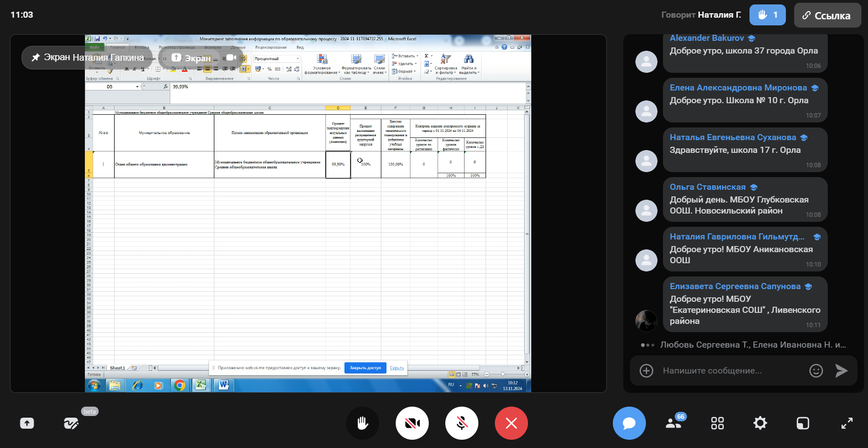The image size is (868, 448).
Task: Raise your hand in the call
Action: (363, 423)
